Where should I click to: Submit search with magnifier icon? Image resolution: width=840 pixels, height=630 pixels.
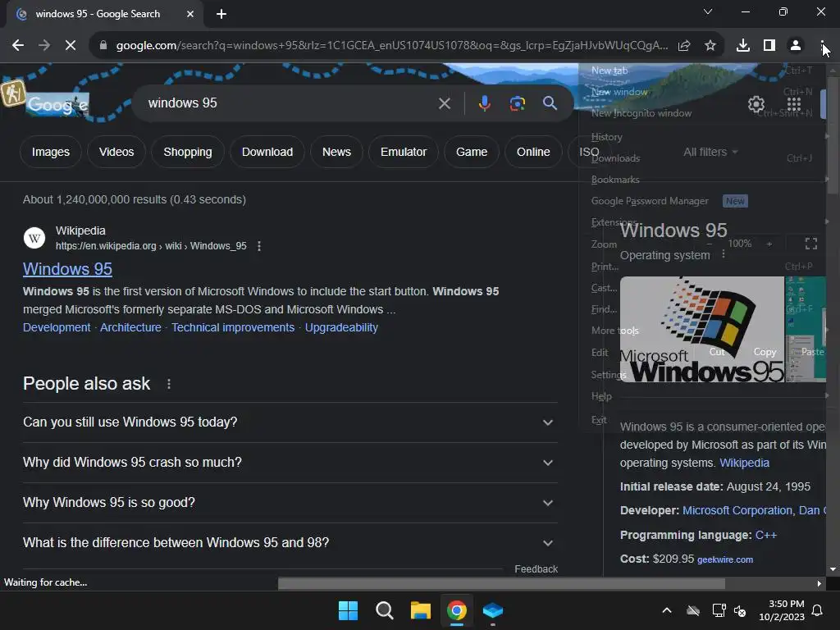pyautogui.click(x=550, y=103)
